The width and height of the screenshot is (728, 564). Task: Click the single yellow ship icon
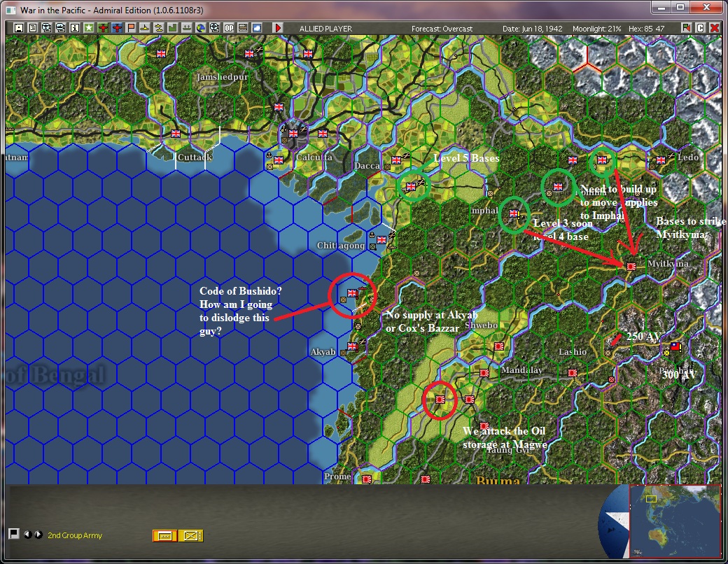click(x=145, y=28)
